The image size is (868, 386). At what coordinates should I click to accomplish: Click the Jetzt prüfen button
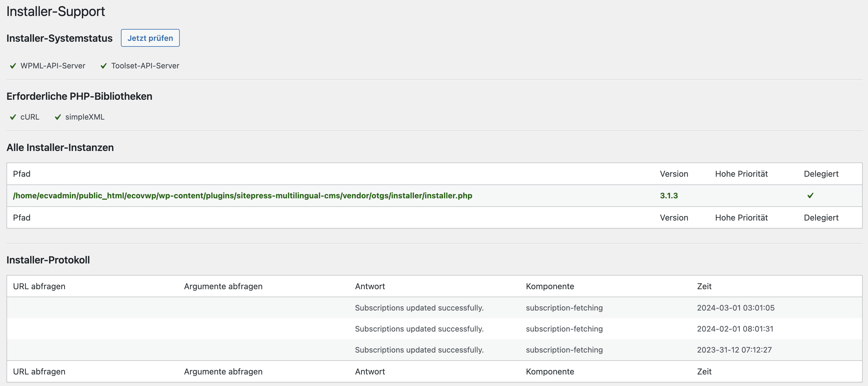point(150,38)
